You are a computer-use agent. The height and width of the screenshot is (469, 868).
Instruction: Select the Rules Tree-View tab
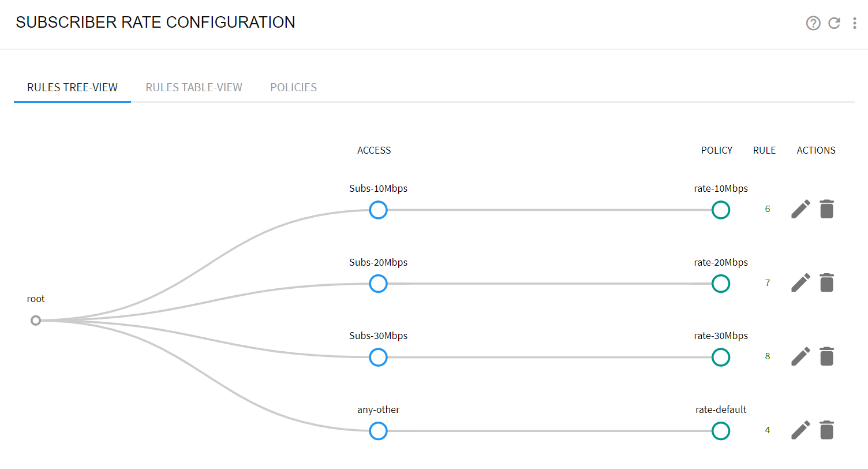point(73,88)
